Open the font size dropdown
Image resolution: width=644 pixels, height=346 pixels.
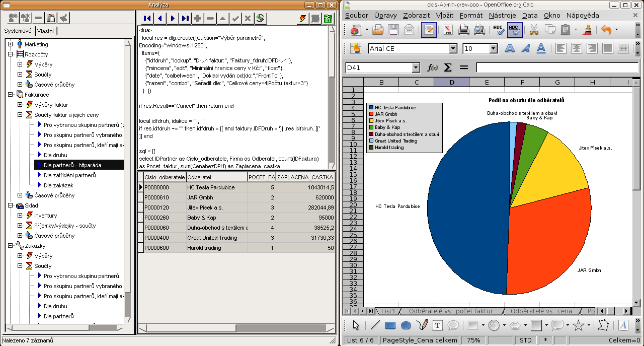(493, 49)
